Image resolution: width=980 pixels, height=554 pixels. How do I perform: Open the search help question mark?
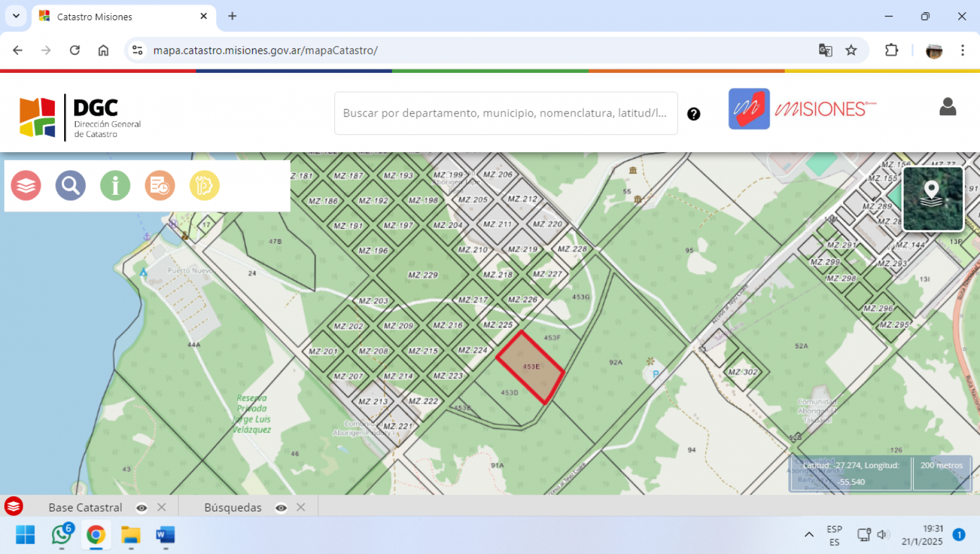pyautogui.click(x=693, y=114)
